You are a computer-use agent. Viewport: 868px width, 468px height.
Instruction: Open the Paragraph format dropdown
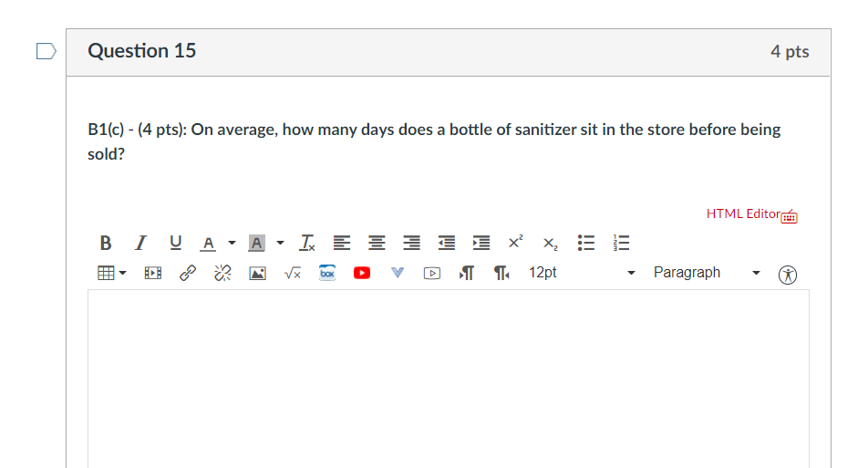click(707, 273)
